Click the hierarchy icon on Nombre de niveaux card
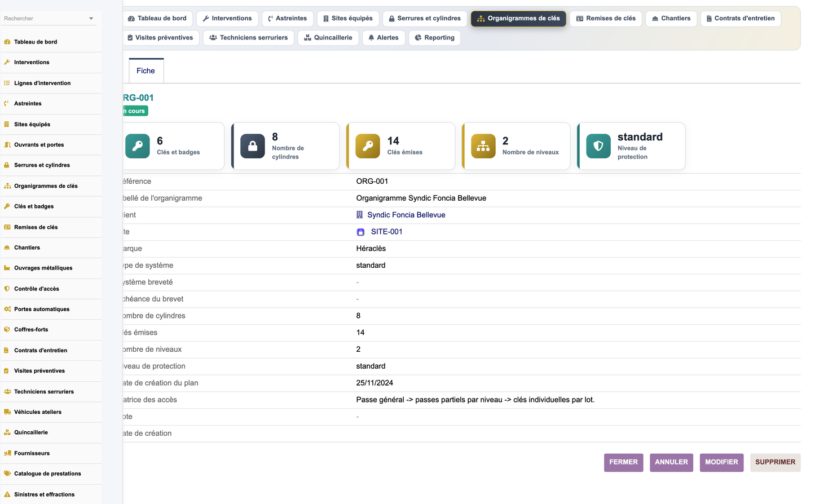The height and width of the screenshot is (504, 815). [x=483, y=146]
